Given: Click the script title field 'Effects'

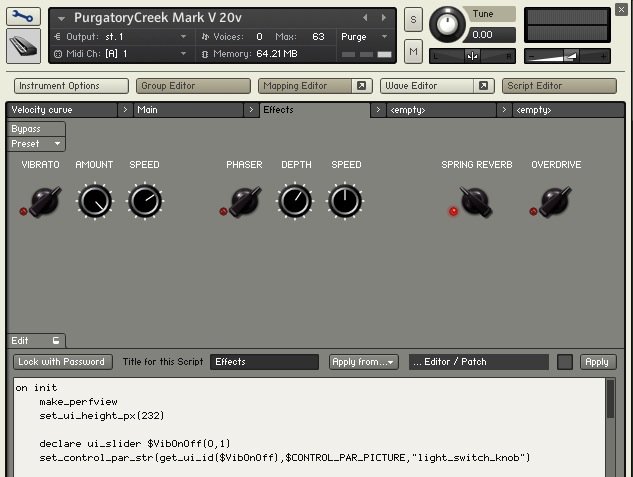Looking at the screenshot, I should point(264,362).
